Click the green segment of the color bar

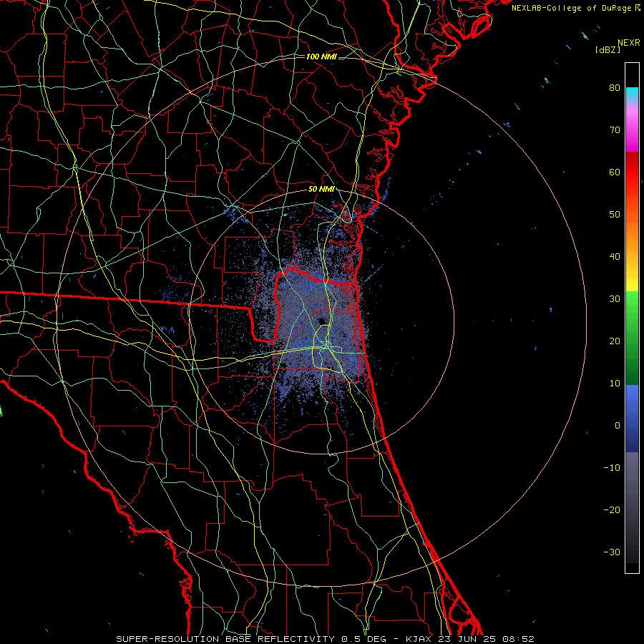coord(632,337)
